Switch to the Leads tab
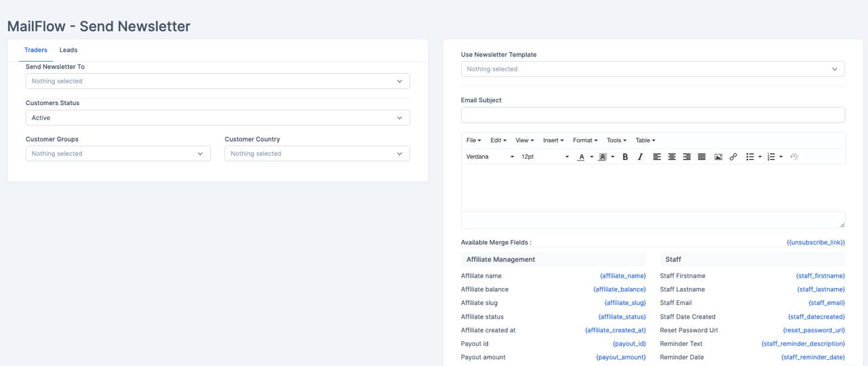Viewport: 868px width, 366px height. click(68, 50)
